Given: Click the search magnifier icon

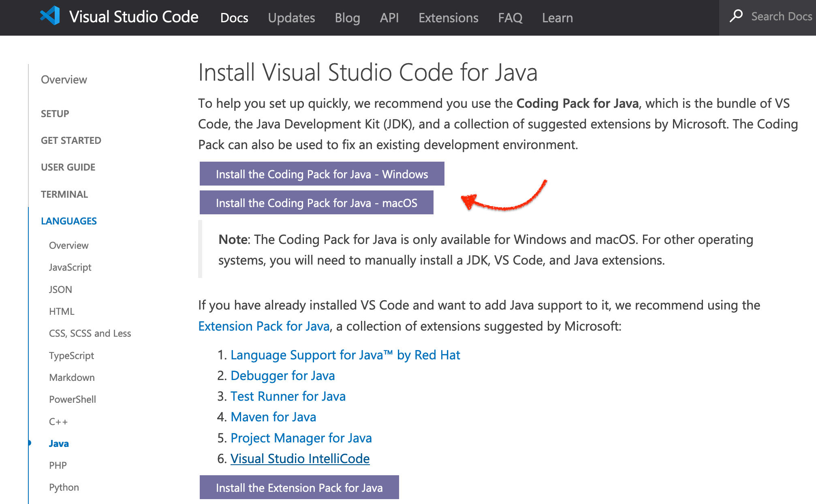Looking at the screenshot, I should tap(736, 16).
